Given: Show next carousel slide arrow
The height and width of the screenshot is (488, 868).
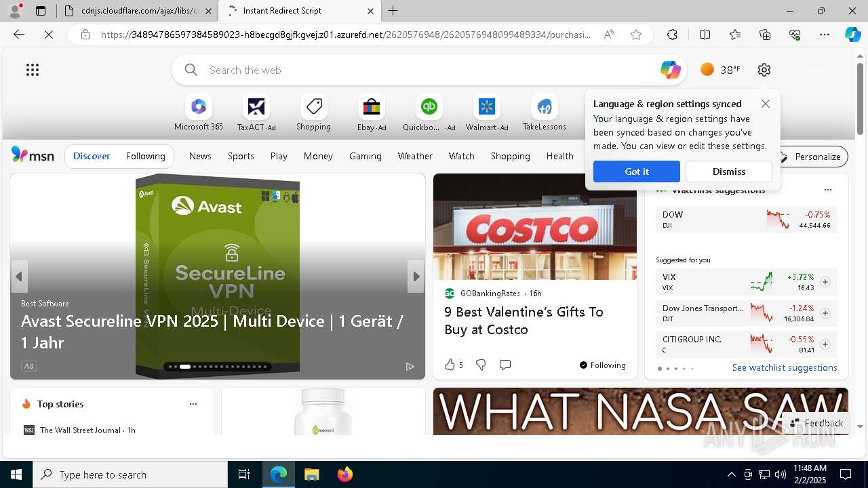Looking at the screenshot, I should coord(416,277).
